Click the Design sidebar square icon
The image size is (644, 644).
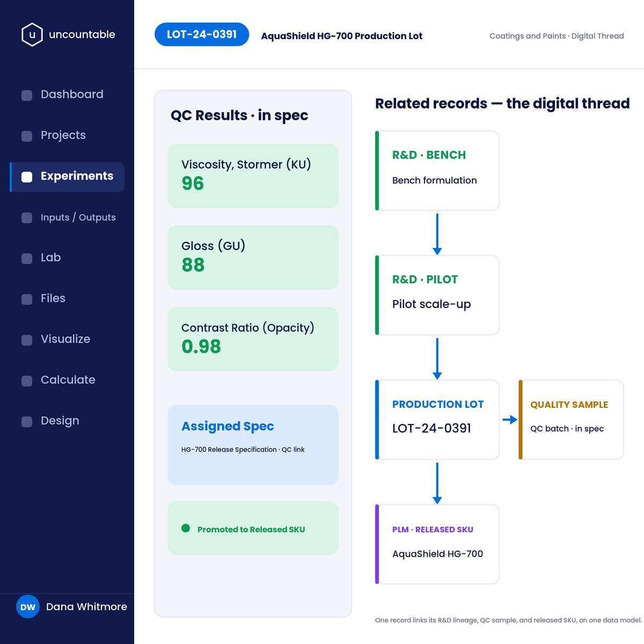point(27,422)
